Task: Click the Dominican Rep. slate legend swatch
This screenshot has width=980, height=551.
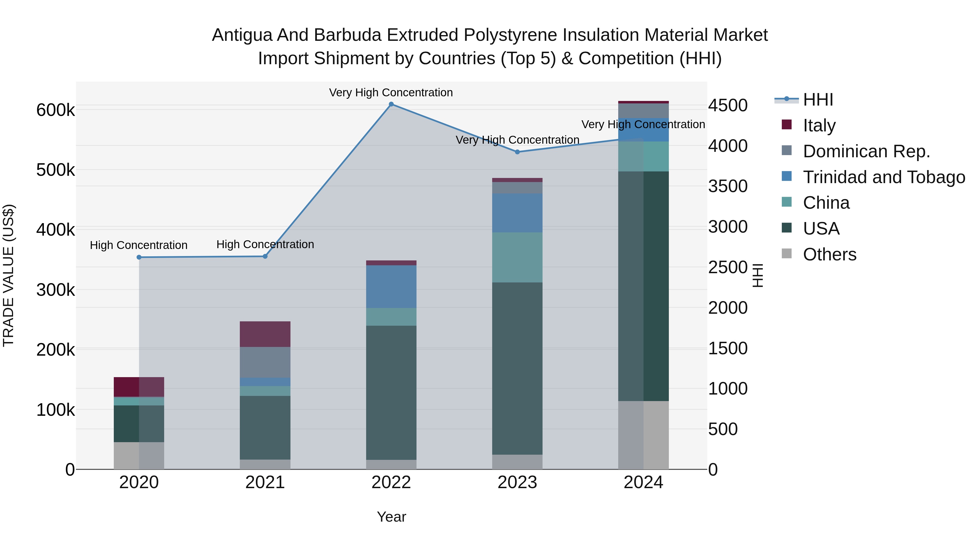Action: 786,150
